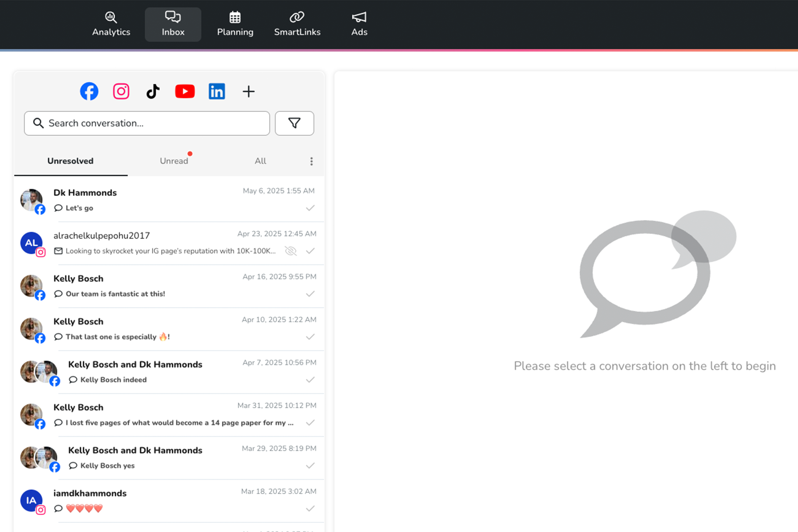Viewport: 798px width, 532px height.
Task: Open 'Kelly Bosch indeed' group conversation
Action: coord(169,372)
